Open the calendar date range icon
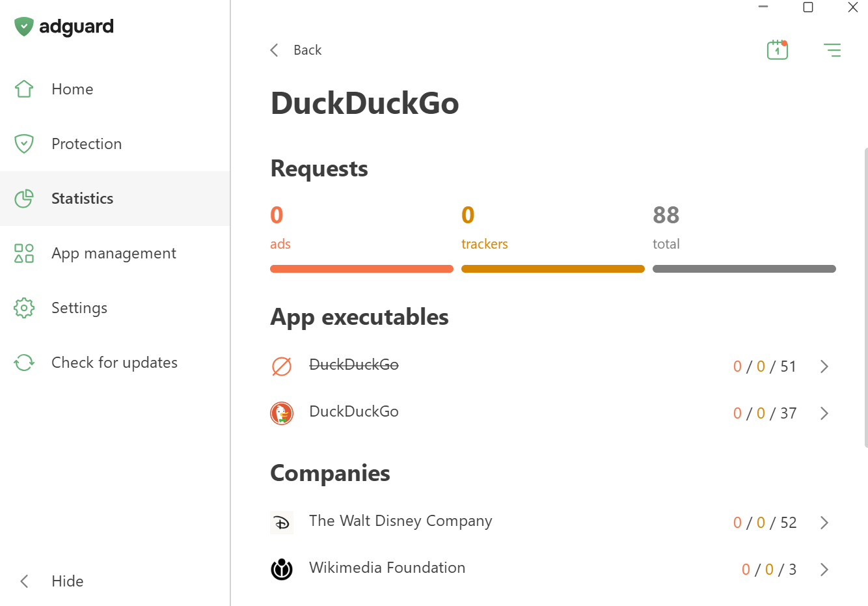The image size is (868, 606). pyautogui.click(x=777, y=50)
